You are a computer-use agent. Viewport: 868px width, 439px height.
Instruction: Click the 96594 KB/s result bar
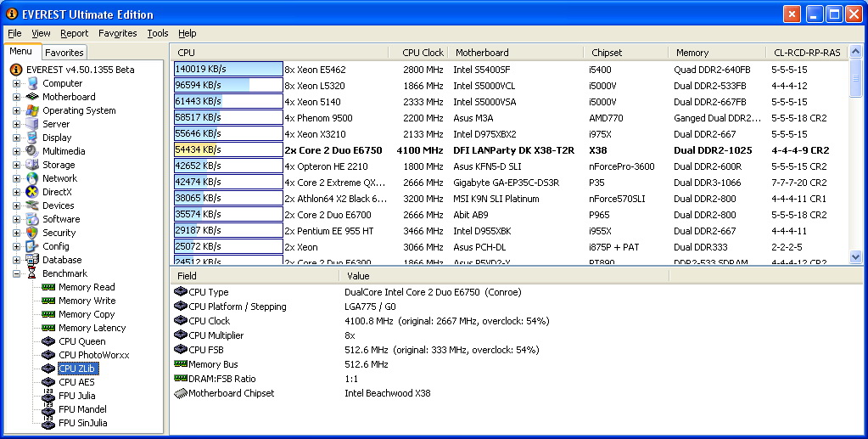pos(228,86)
